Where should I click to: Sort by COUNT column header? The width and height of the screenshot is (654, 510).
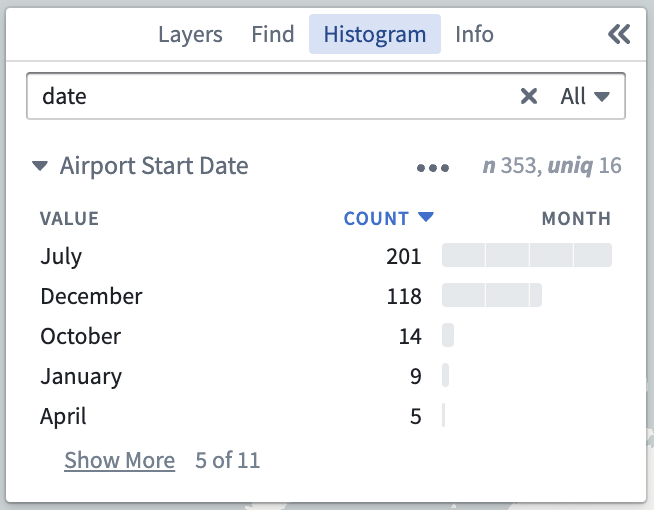coord(376,219)
